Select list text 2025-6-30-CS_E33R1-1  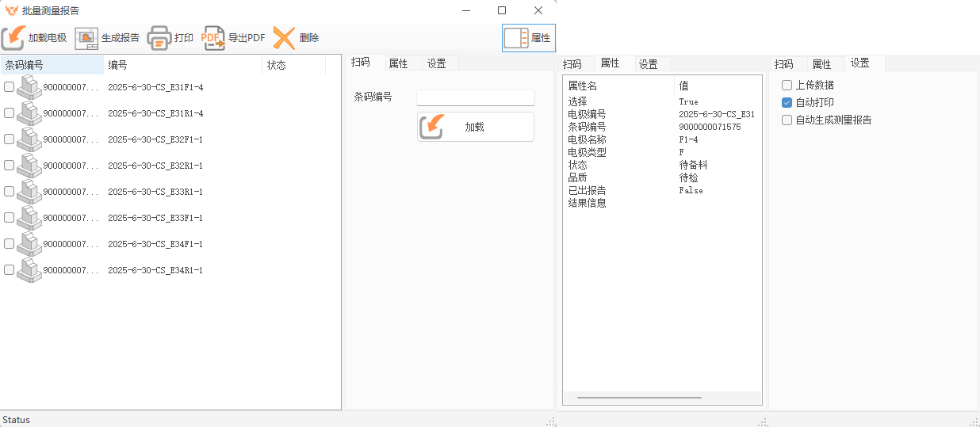pyautogui.click(x=155, y=192)
